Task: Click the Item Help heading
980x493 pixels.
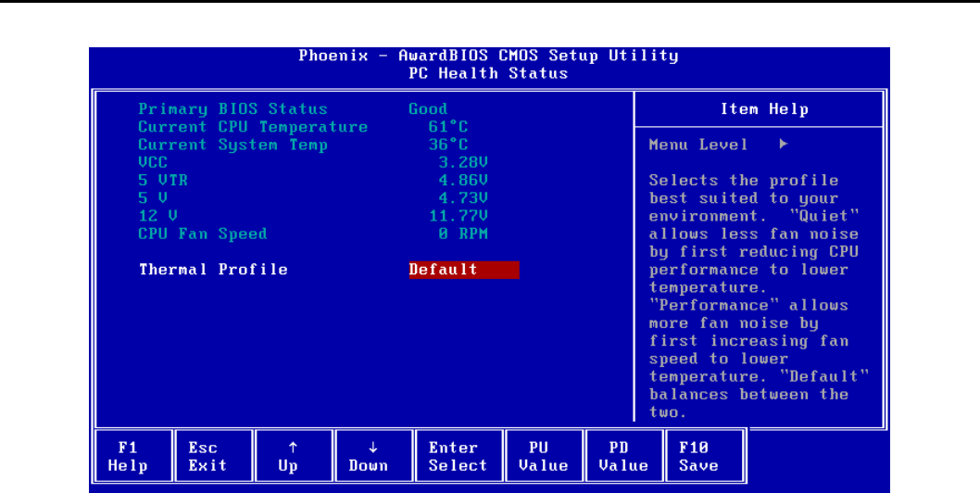Action: pos(764,108)
